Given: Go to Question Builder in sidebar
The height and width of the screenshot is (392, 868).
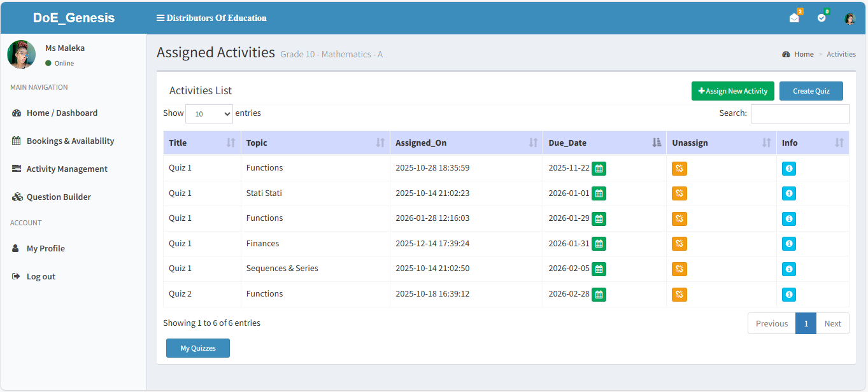Looking at the screenshot, I should point(59,197).
